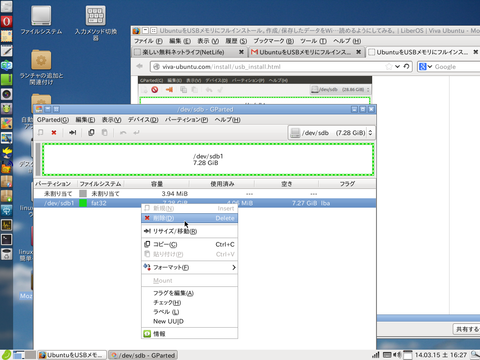Screen dimensions: 480x360
Task: Click the bookmark star icon in address bar
Action: pyautogui.click(x=389, y=66)
